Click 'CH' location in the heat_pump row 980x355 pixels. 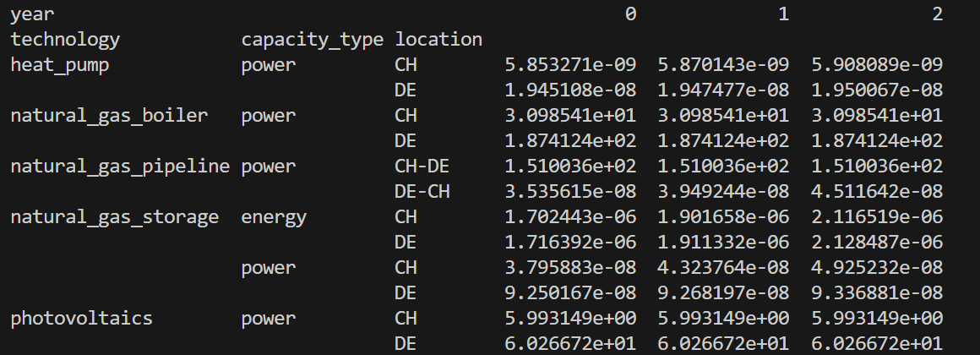click(406, 65)
